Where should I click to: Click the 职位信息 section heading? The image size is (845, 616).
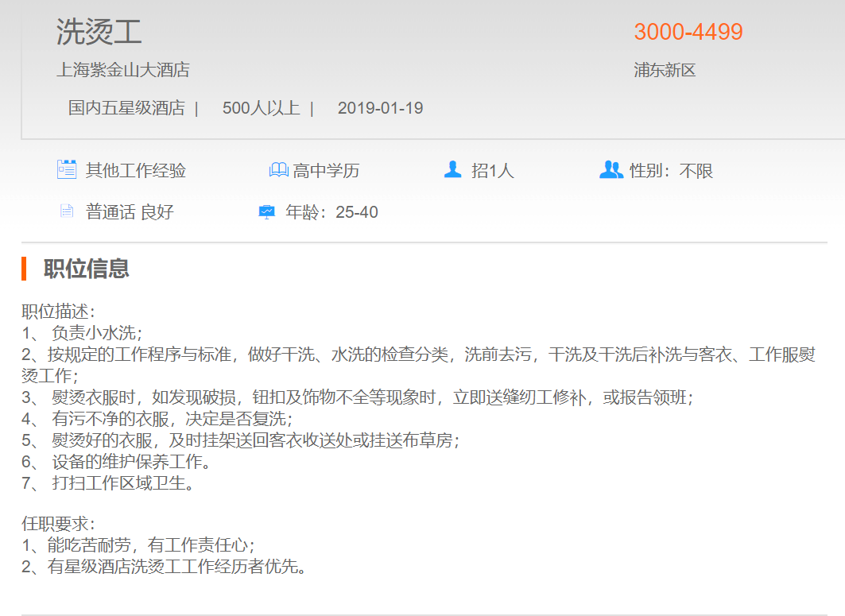pos(86,269)
